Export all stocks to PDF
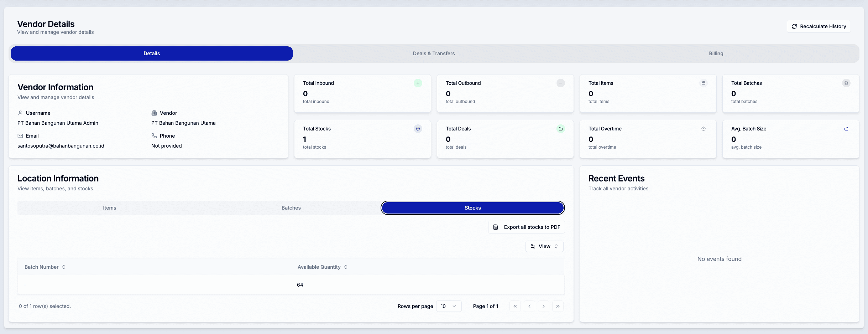This screenshot has height=334, width=868. click(526, 227)
